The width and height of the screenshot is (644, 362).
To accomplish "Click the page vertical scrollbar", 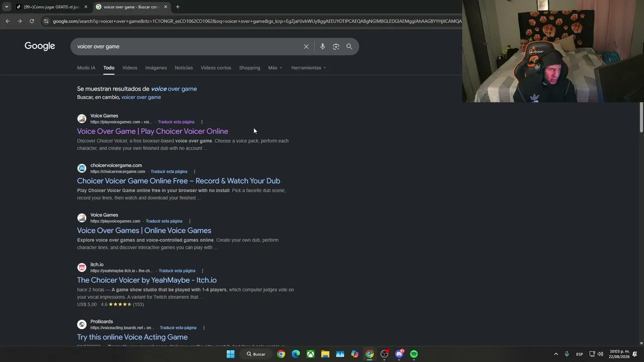I will [641, 117].
